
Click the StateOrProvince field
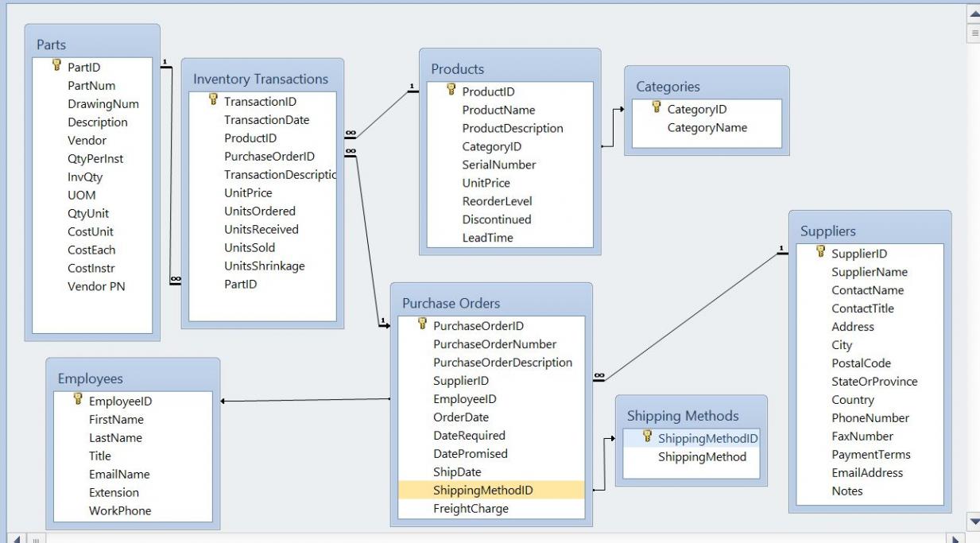(874, 382)
